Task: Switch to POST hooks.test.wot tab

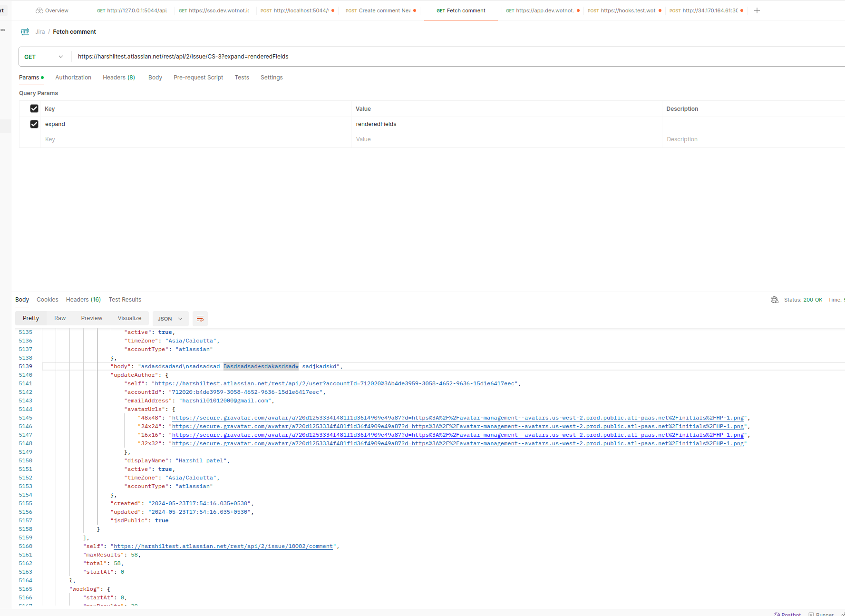Action: tap(624, 10)
